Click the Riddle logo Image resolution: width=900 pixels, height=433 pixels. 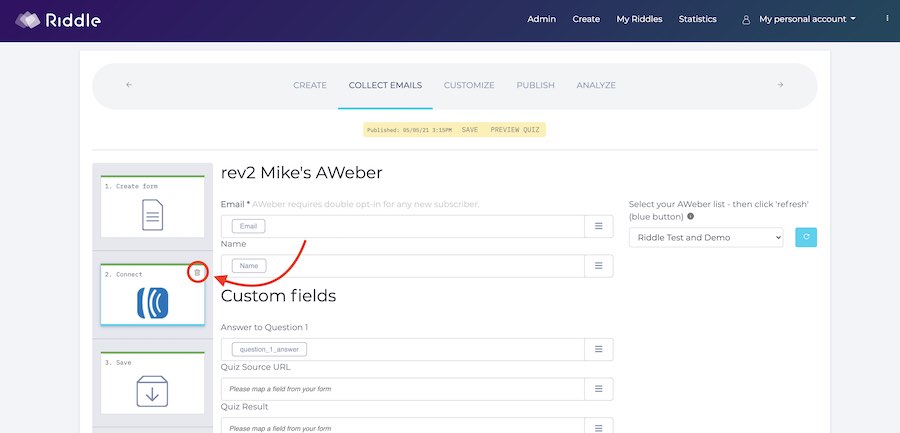(58, 20)
